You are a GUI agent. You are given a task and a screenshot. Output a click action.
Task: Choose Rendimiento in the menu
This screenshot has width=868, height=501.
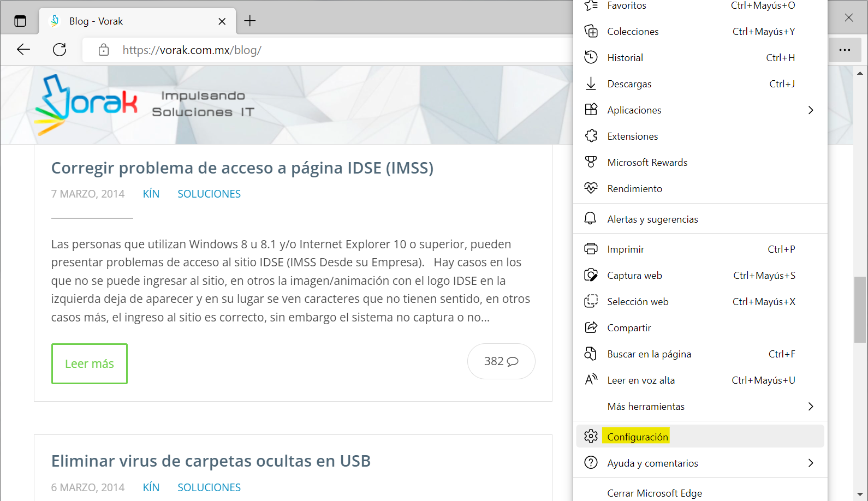click(700, 188)
